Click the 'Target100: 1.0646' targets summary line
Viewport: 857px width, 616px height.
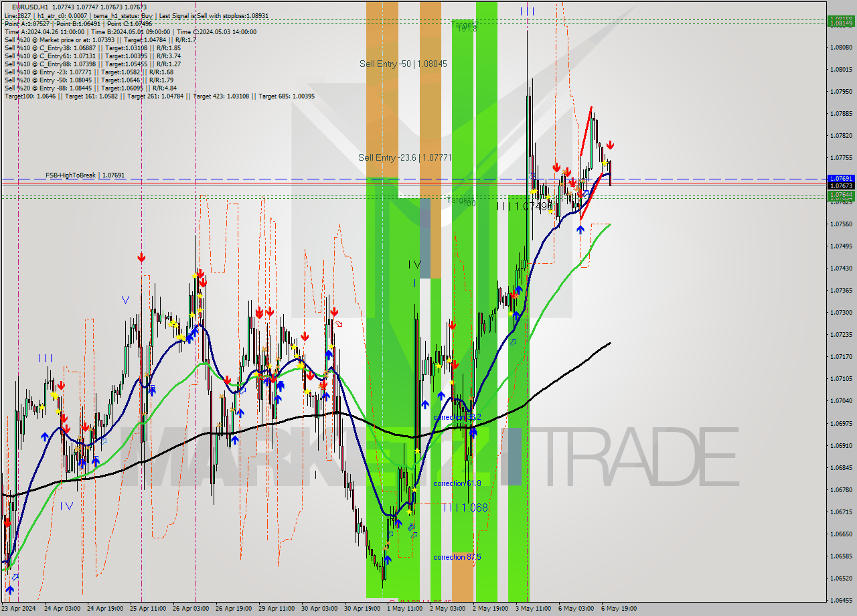159,96
